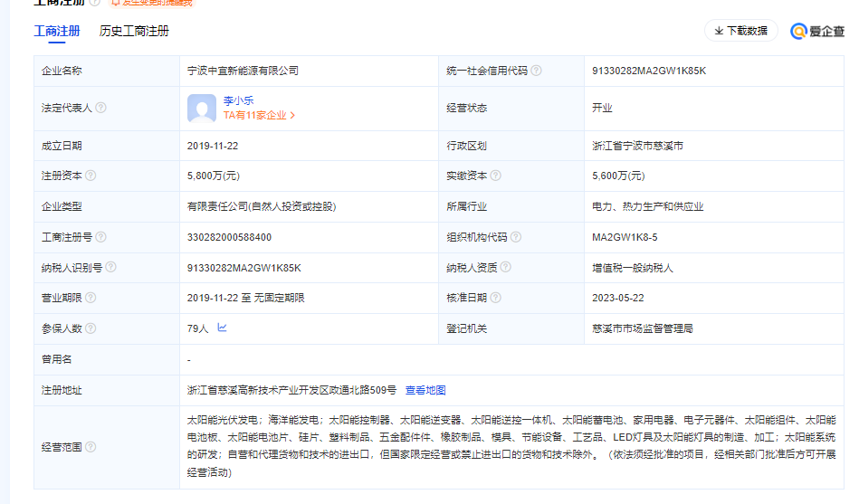
Task: Click the 爱企查 logo
Action: (816, 31)
